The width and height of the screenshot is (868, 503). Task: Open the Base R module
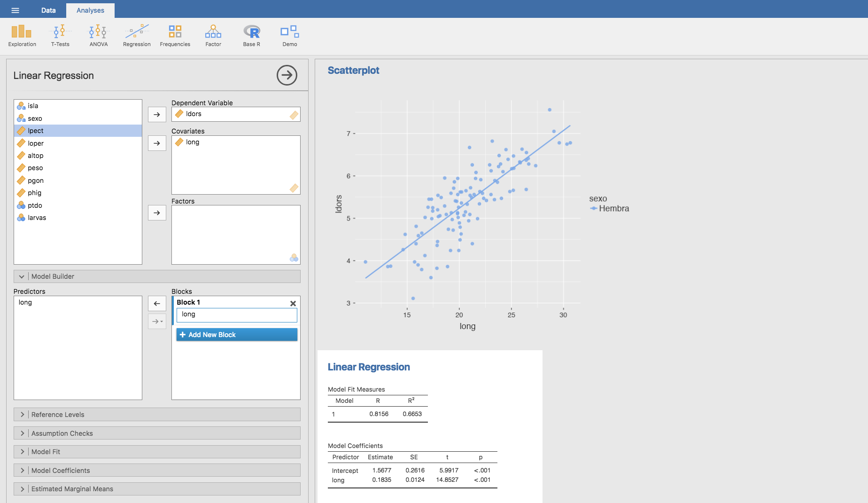click(x=251, y=36)
